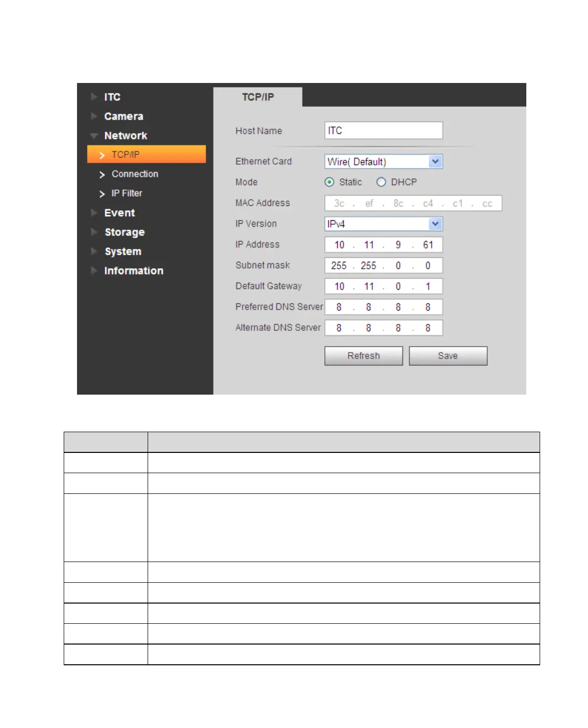588x728 pixels.
Task: Click the first Subnet mask octet
Action: [339, 266]
